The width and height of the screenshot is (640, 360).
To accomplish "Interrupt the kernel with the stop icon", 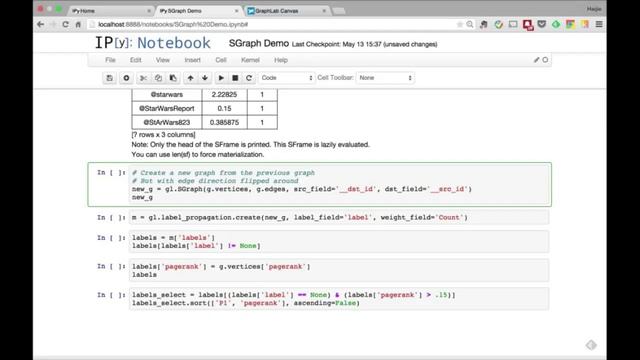I will pos(235,78).
